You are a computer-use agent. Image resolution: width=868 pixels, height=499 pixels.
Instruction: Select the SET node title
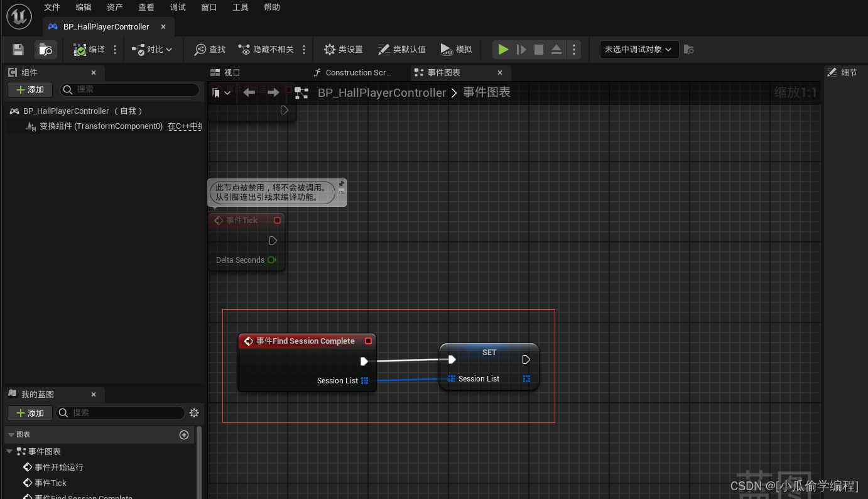[x=489, y=353]
